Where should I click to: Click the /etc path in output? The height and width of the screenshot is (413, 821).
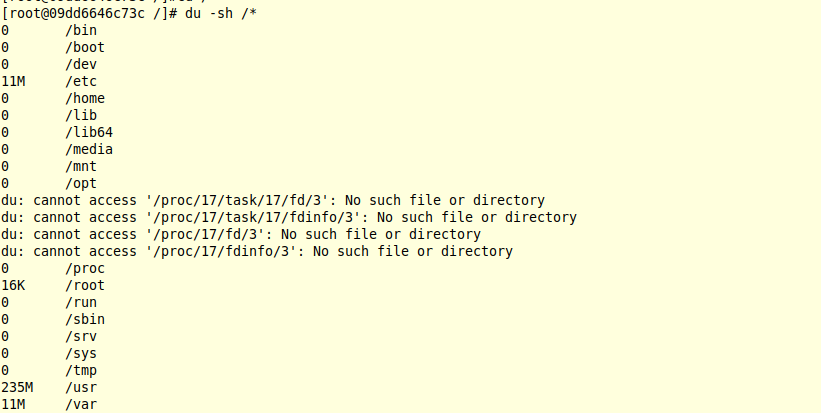(81, 81)
